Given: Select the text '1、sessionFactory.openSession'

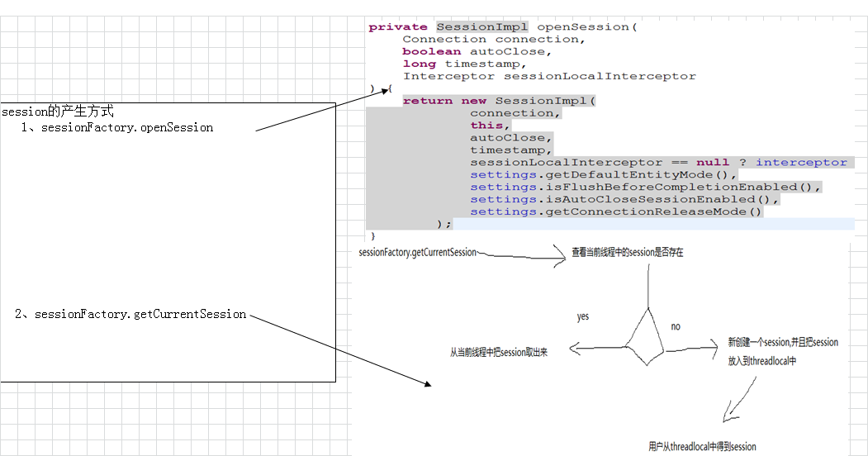Looking at the screenshot, I should (116, 127).
